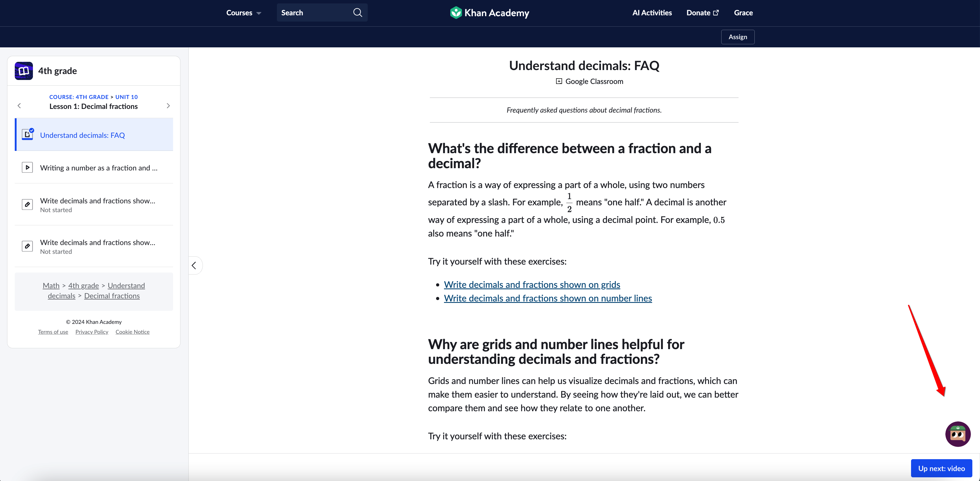Click the video play icon next to Writing a number
The height and width of the screenshot is (481, 980).
[28, 167]
